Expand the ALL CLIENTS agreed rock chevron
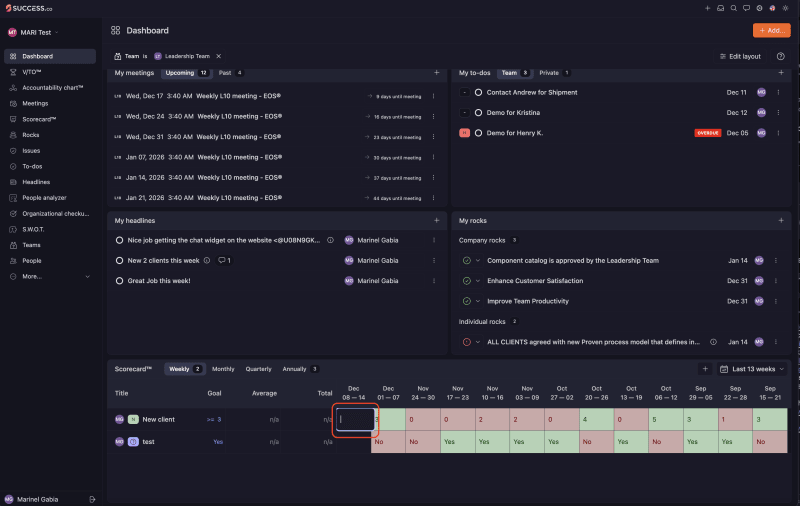The image size is (800, 506). 478,342
